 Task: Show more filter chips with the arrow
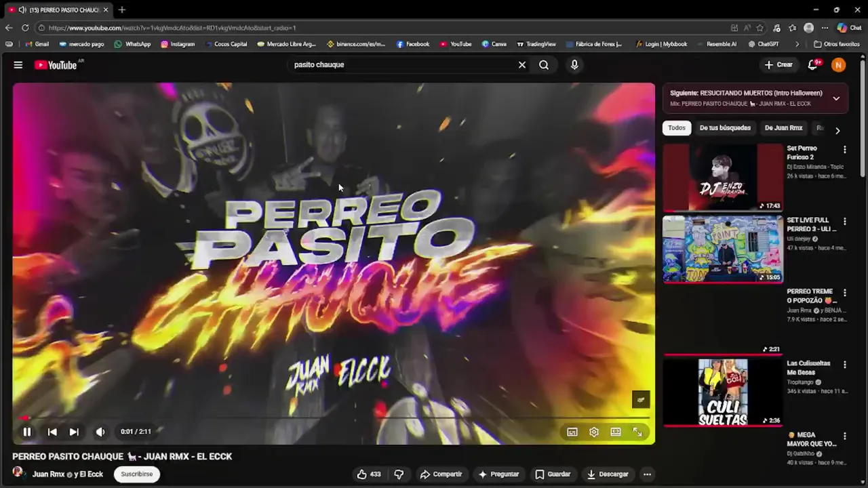point(837,130)
